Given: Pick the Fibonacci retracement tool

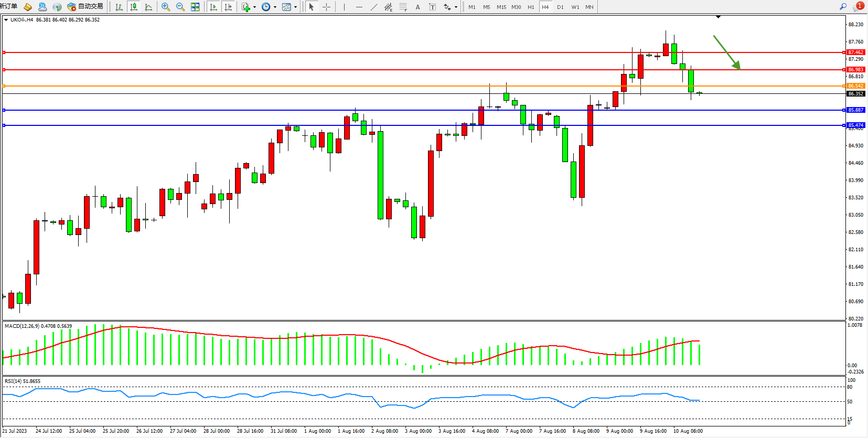Looking at the screenshot, I should click(x=403, y=7).
